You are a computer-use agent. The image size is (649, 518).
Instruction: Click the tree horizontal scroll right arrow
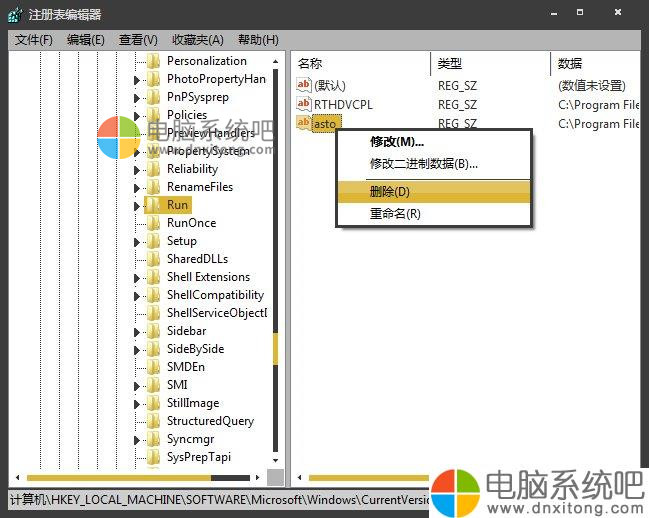pyautogui.click(x=257, y=477)
